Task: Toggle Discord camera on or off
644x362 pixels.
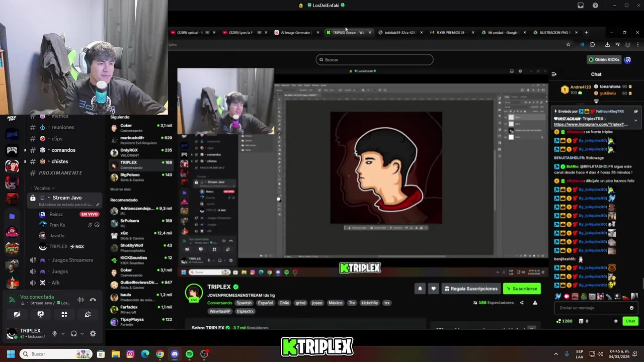Action: 17,314
